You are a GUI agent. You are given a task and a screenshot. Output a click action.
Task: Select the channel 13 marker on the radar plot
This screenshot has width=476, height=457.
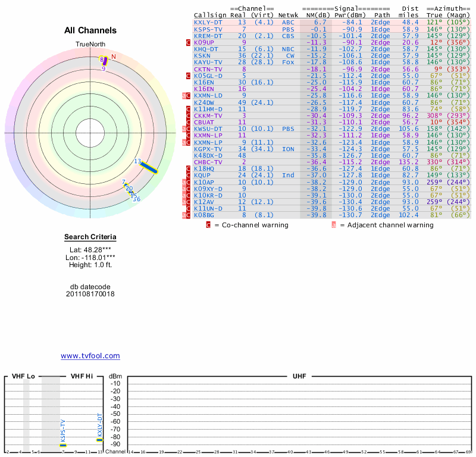pos(149,167)
